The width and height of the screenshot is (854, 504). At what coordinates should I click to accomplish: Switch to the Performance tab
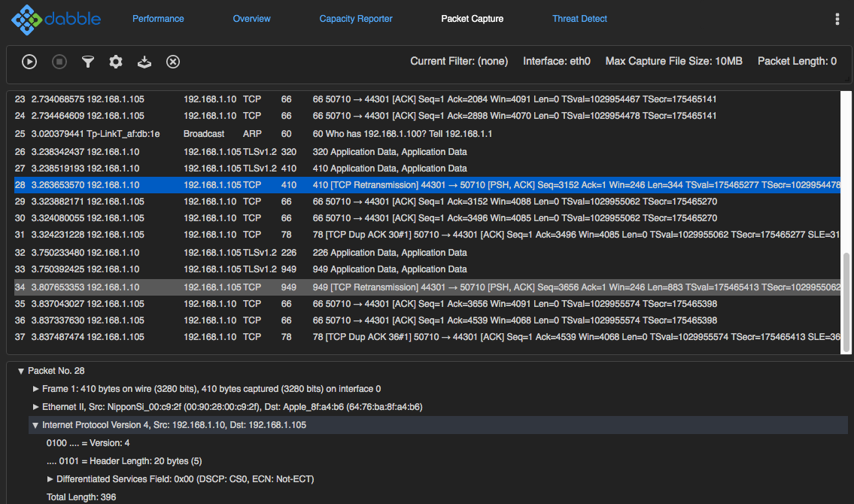(158, 19)
